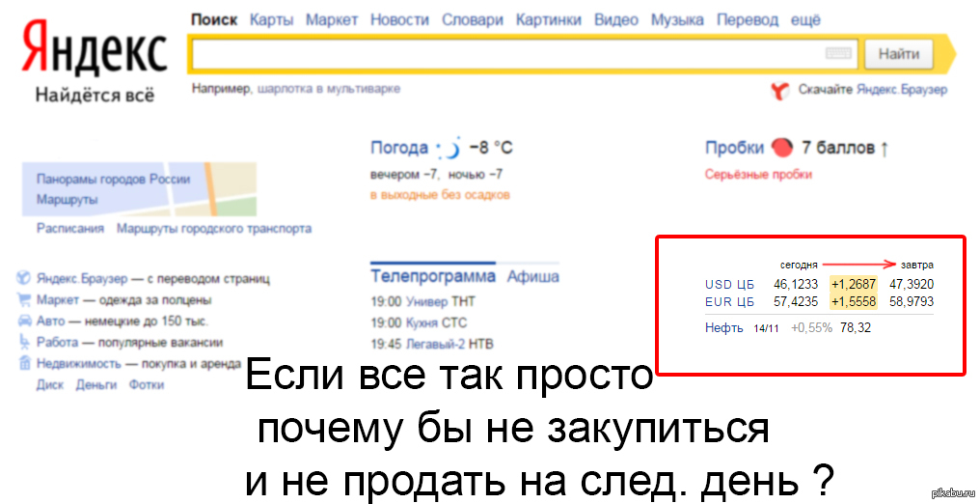Viewport: 980px width, 504px height.
Task: Click the Авто car icon
Action: [24, 321]
